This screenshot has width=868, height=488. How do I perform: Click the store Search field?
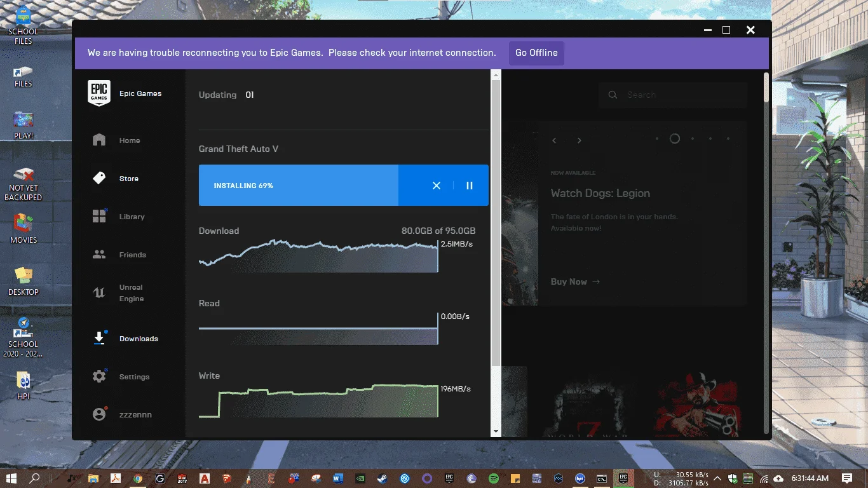tap(674, 95)
